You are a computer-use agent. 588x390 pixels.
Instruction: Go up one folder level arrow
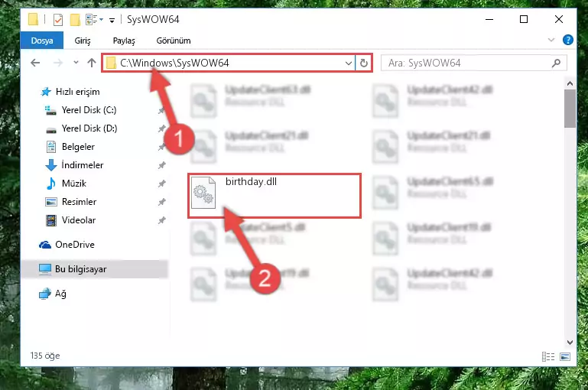[x=92, y=63]
